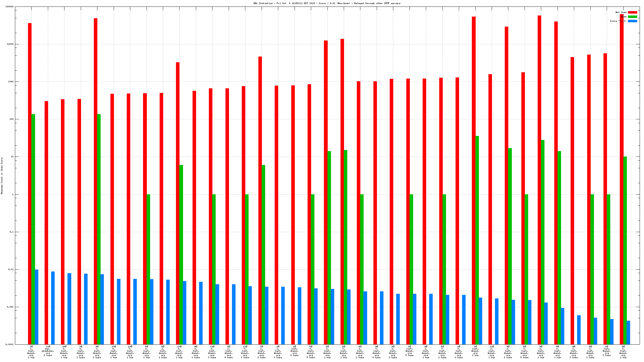This screenshot has width=644, height=362.
Task: Click the 14@ 3.list.dnswl.org x-axis label
Action: pyautogui.click(x=64, y=352)
